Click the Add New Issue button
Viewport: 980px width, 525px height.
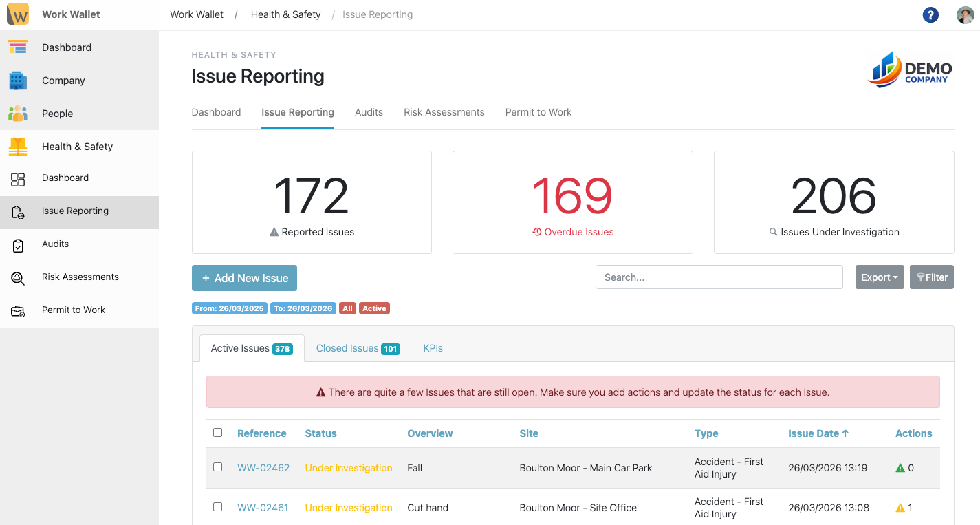pos(244,278)
